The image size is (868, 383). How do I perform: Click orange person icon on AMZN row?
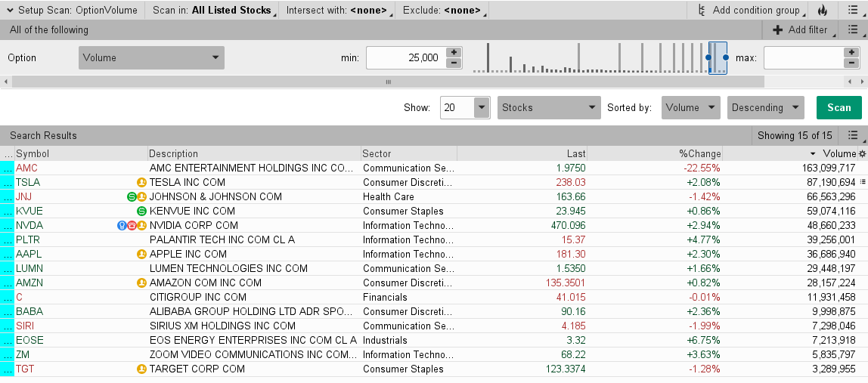(141, 283)
